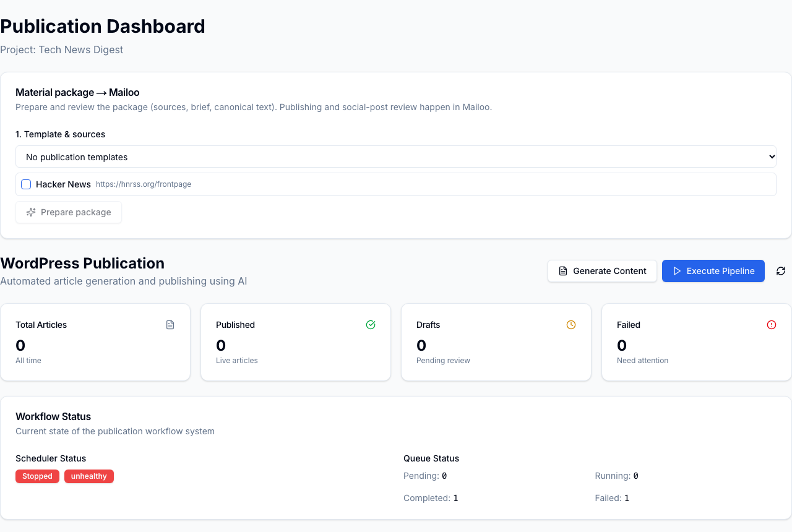792x532 pixels.
Task: Click the green checkmark icon on Published card
Action: tap(371, 325)
